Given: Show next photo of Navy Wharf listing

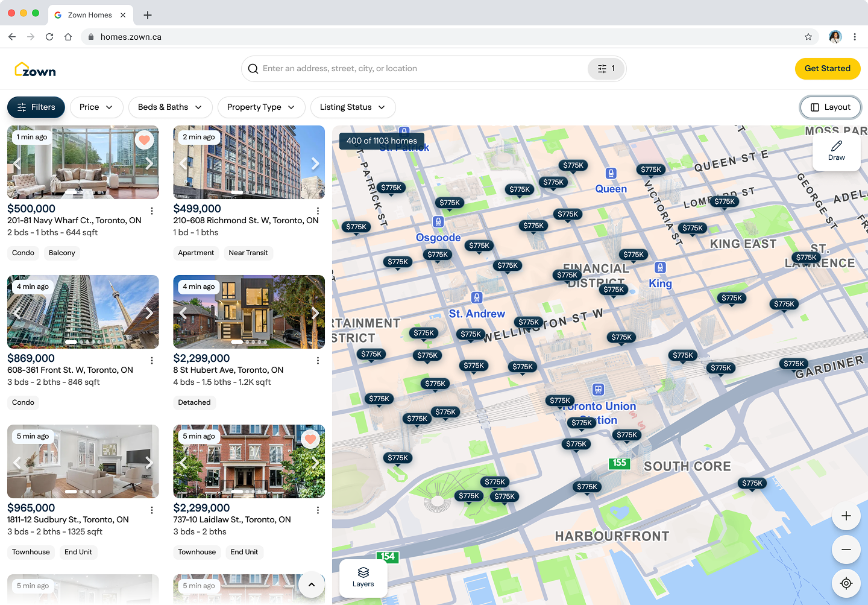Looking at the screenshot, I should click(149, 163).
